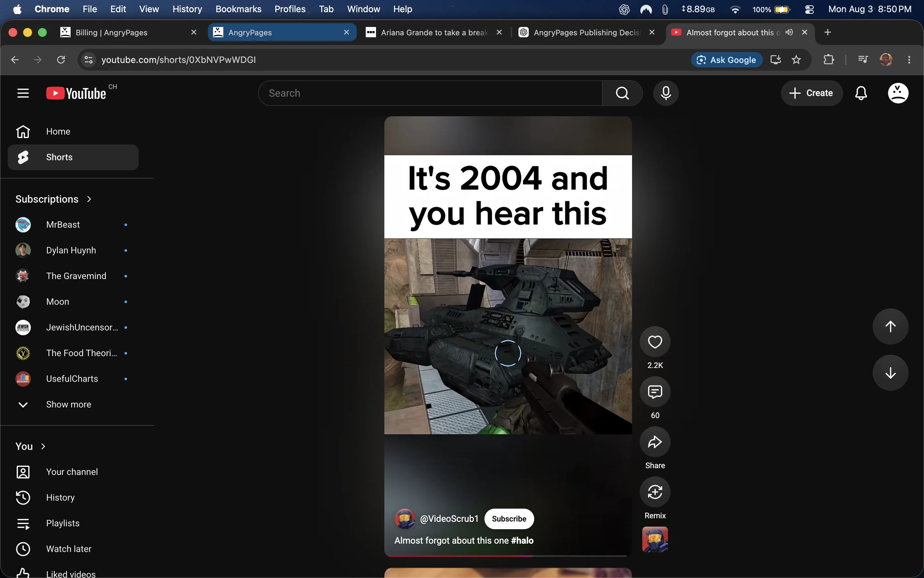Switch to the Ariana Grande tab
Viewport: 924px width, 578px height.
pyautogui.click(x=434, y=32)
